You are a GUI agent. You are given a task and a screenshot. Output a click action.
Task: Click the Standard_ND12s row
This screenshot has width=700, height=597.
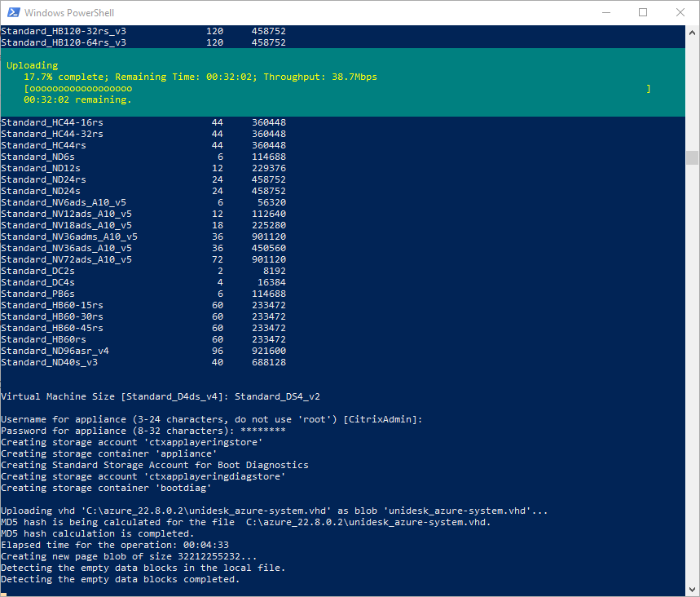pyautogui.click(x=143, y=168)
